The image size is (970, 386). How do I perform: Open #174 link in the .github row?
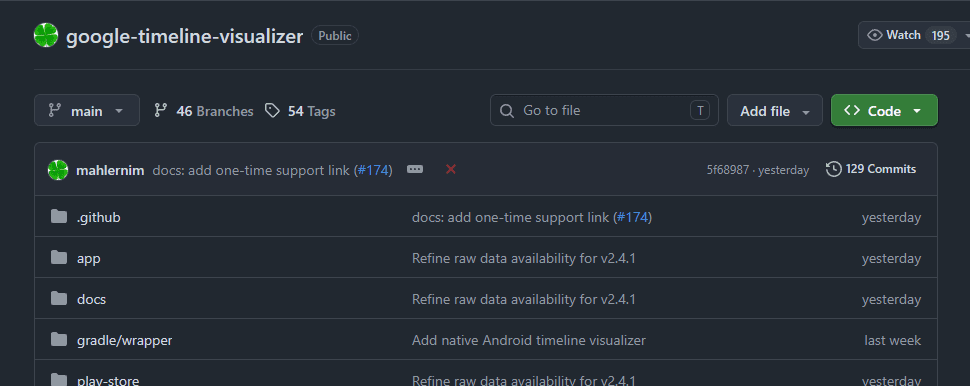[632, 217]
